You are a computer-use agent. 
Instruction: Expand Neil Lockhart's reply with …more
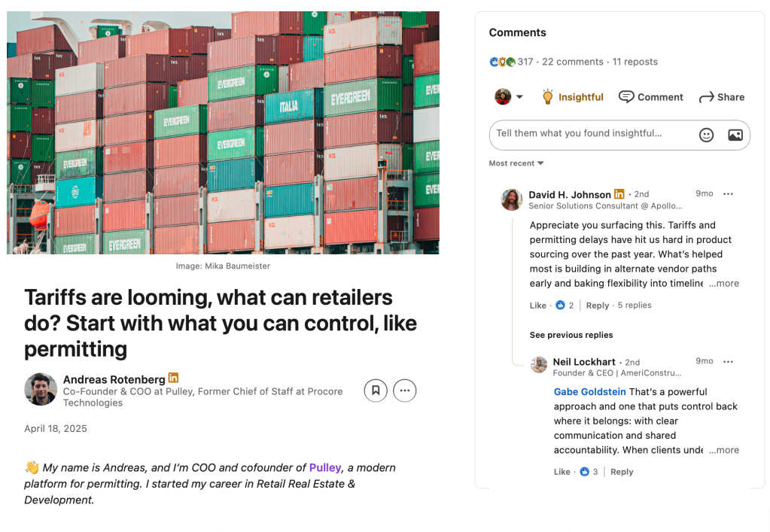point(724,450)
